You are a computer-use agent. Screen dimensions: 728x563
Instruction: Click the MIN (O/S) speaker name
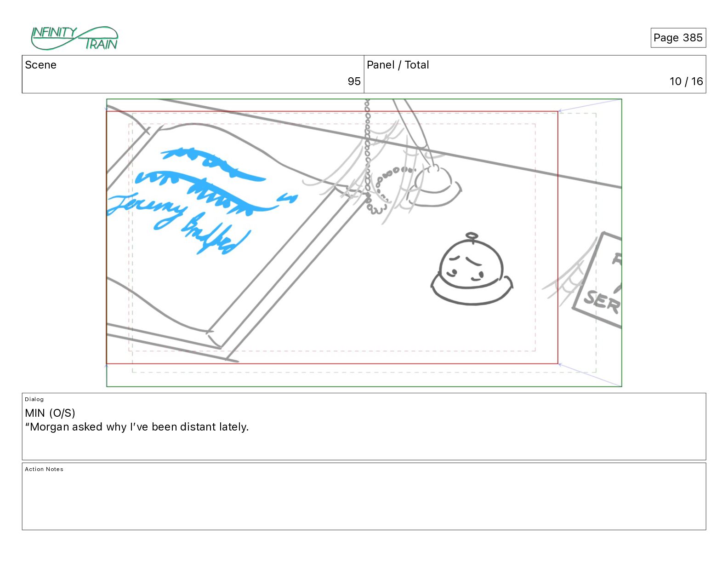[50, 413]
